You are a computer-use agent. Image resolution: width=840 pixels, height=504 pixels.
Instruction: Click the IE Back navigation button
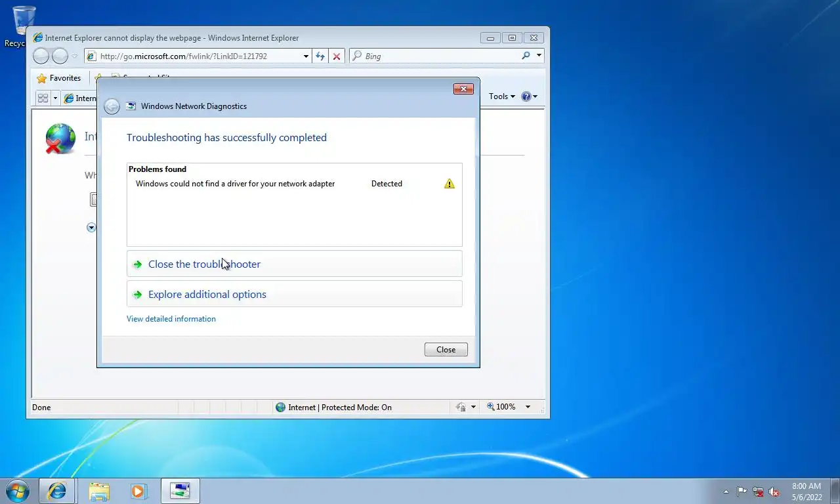[41, 56]
